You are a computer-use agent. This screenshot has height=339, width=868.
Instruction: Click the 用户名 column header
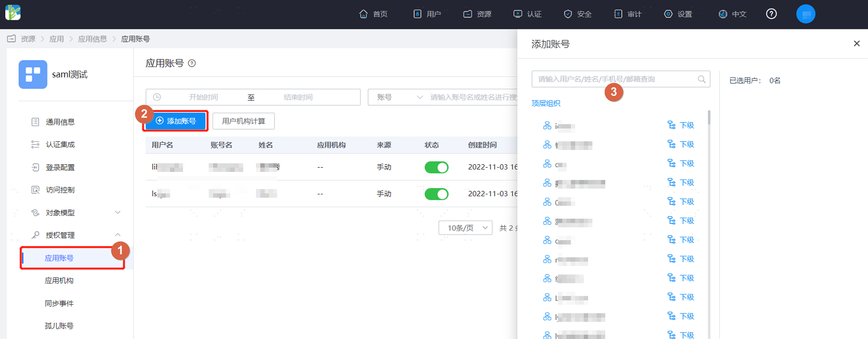tap(163, 145)
